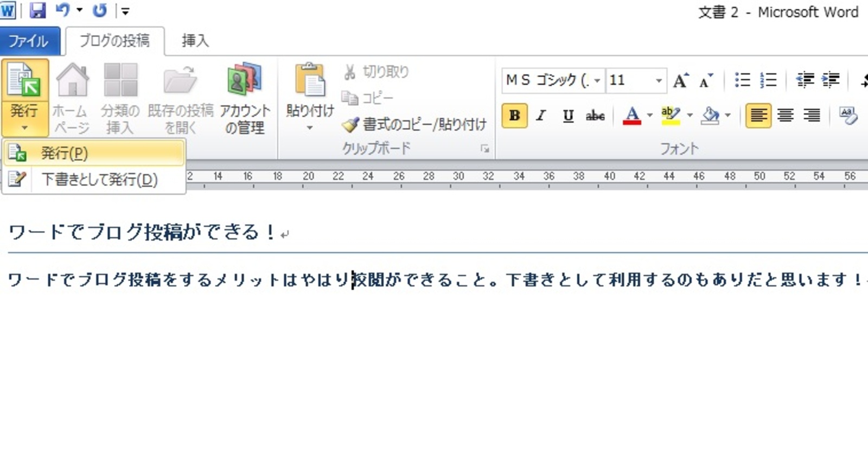Apply numbered list formatting
This screenshot has width=868, height=472.
pos(768,80)
